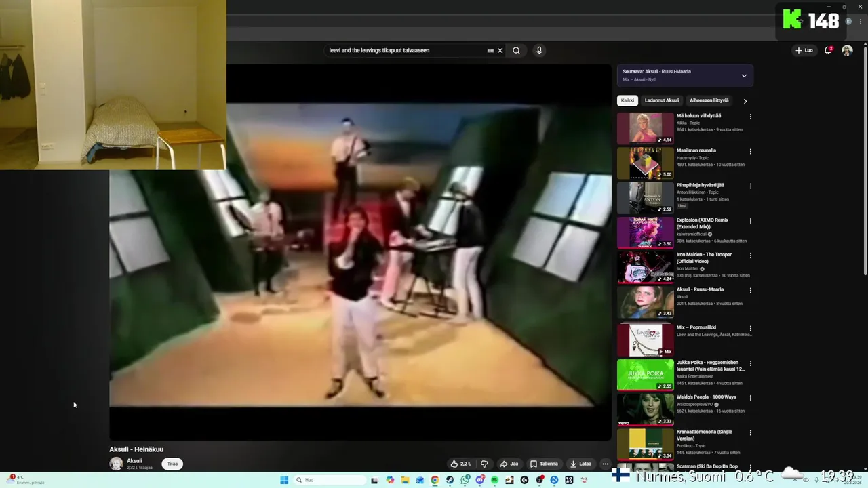Expand the Seuraava: Aksuli - Ruusu-Maaria mix panel
The image size is (868, 488).
[x=744, y=75]
